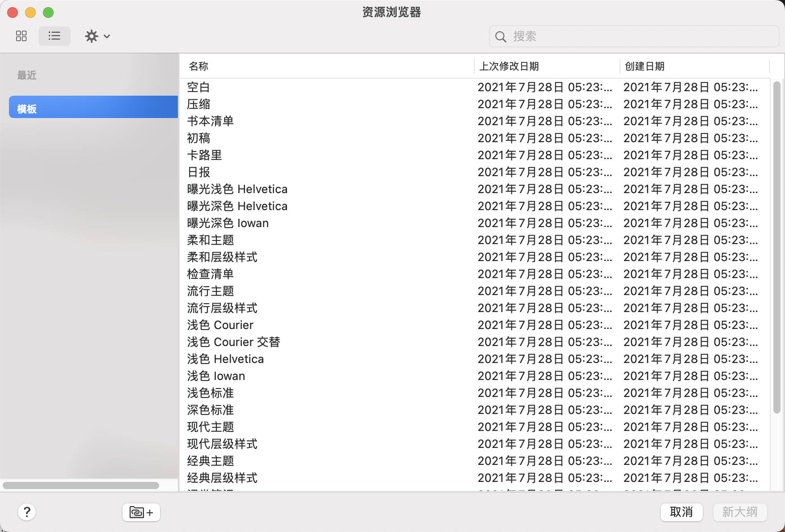Viewport: 785px width, 532px height.
Task: Switch to grid icon view
Action: [x=21, y=36]
